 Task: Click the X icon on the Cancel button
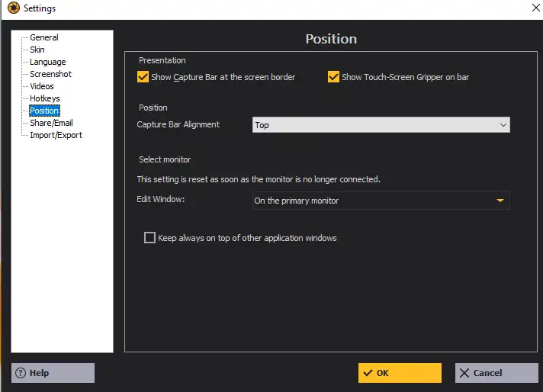point(464,373)
